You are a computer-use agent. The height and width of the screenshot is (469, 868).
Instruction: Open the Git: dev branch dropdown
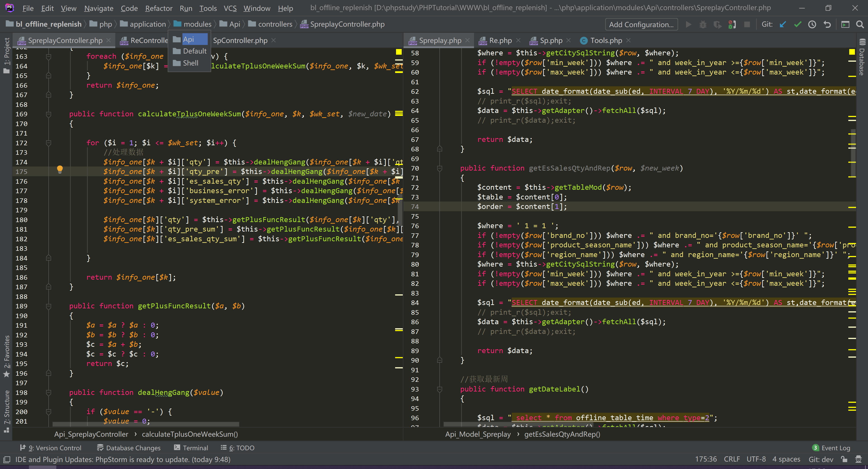tap(821, 459)
